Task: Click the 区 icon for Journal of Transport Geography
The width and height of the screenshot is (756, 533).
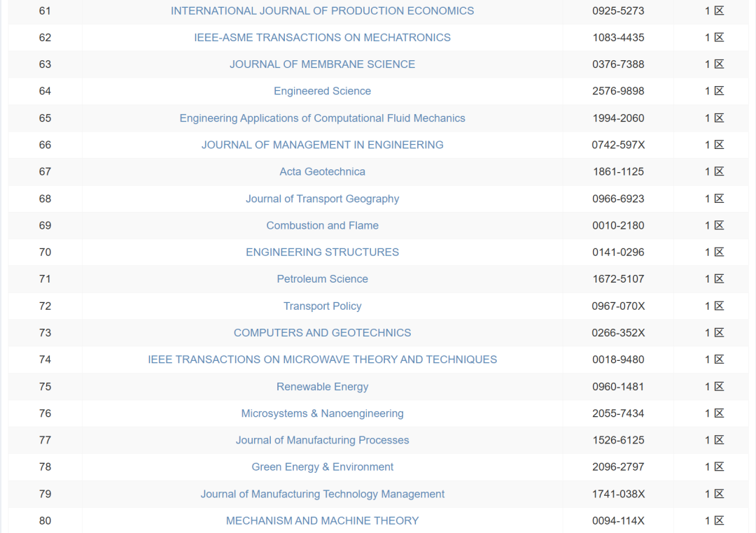Action: point(719,199)
